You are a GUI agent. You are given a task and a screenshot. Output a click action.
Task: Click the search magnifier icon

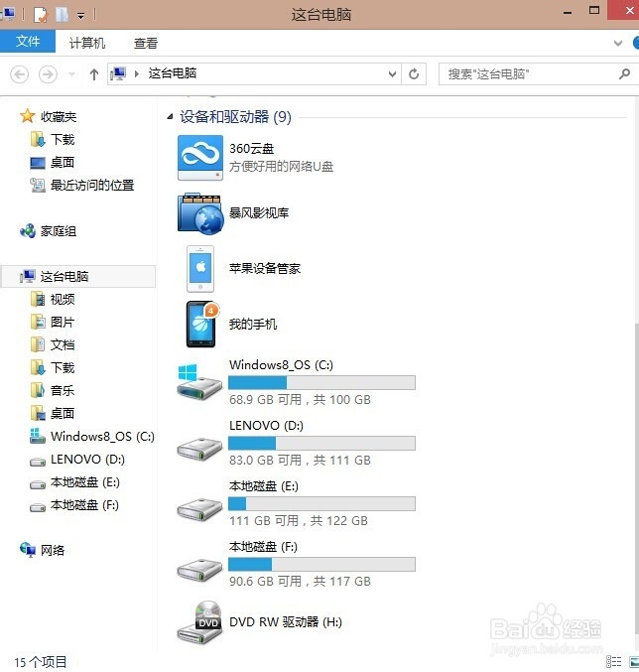pyautogui.click(x=624, y=74)
